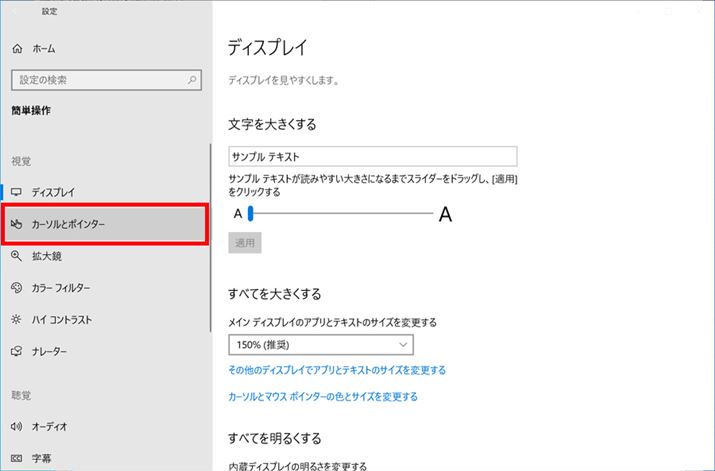
Task: Click the 聴覚 section label
Action: (x=21, y=395)
